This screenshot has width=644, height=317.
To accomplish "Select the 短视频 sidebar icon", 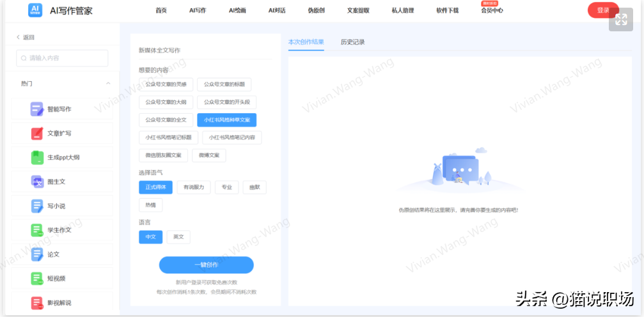I will 37,279.
